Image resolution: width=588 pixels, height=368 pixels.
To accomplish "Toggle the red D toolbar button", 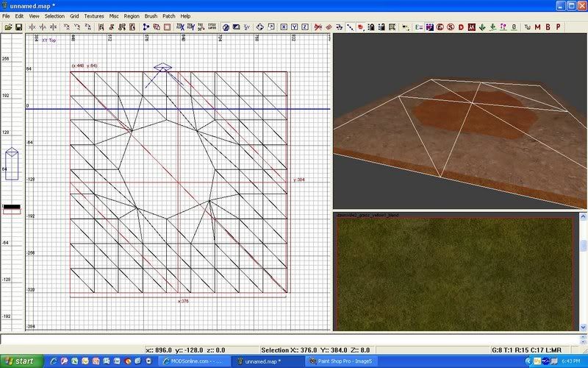I will (x=461, y=27).
